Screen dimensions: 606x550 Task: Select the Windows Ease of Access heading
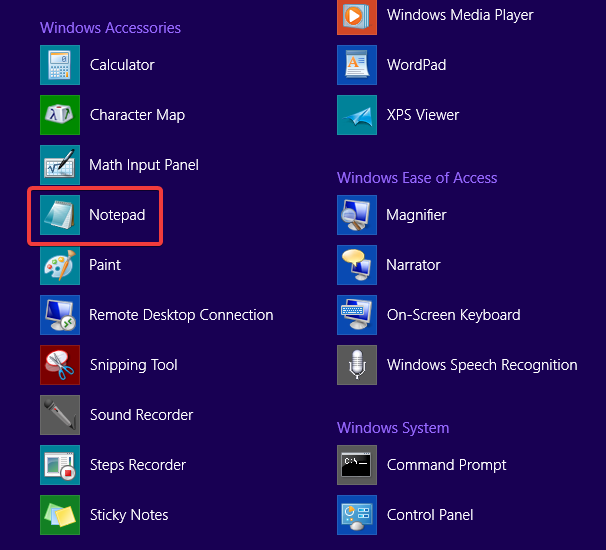[x=417, y=178]
